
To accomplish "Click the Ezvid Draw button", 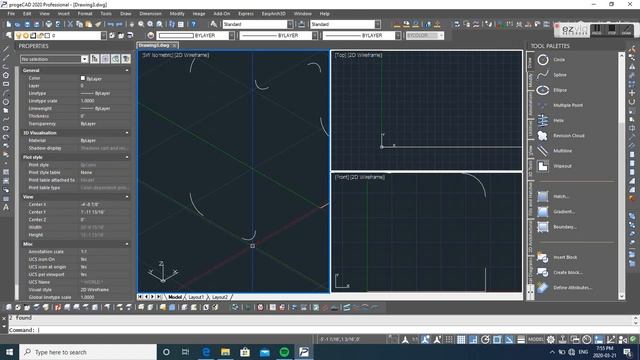I will (x=627, y=30).
